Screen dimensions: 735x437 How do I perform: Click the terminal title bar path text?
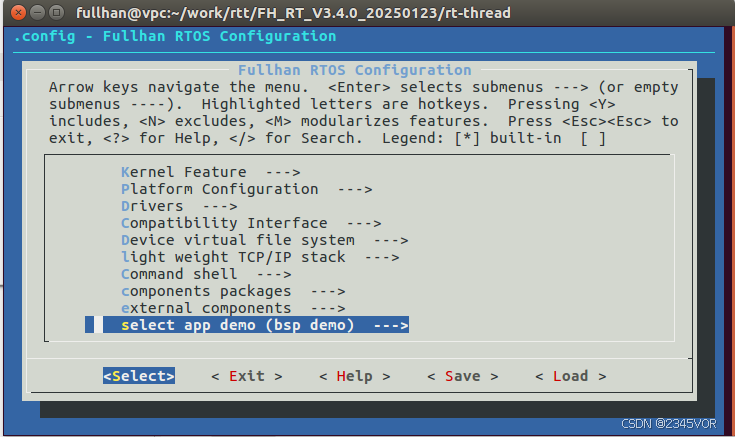point(293,13)
